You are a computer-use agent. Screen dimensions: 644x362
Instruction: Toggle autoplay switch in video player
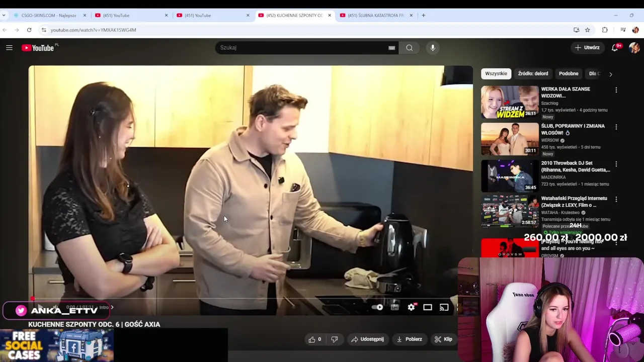377,307
